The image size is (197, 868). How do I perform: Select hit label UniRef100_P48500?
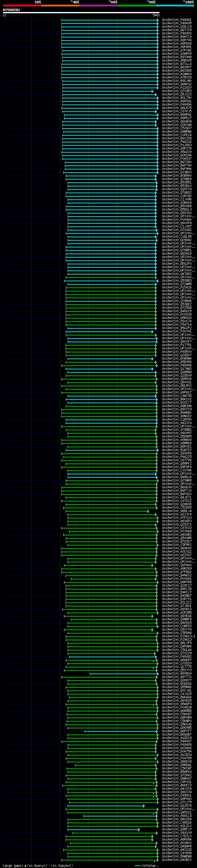(176, 352)
